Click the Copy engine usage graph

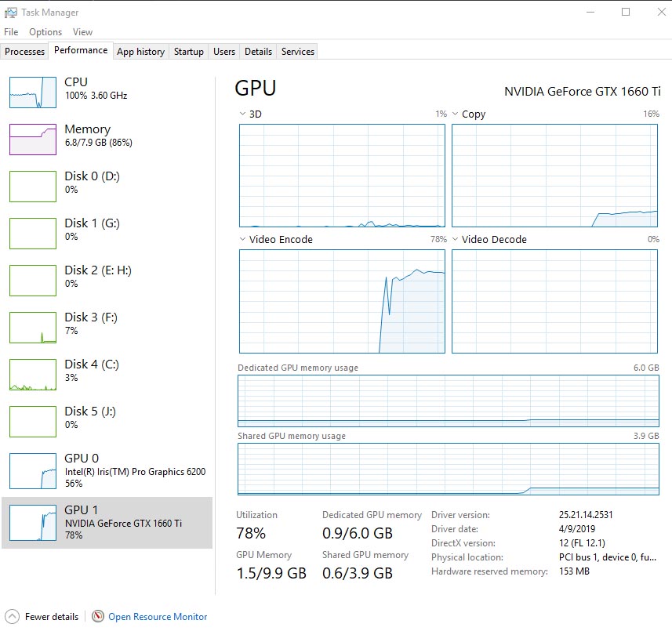point(554,176)
